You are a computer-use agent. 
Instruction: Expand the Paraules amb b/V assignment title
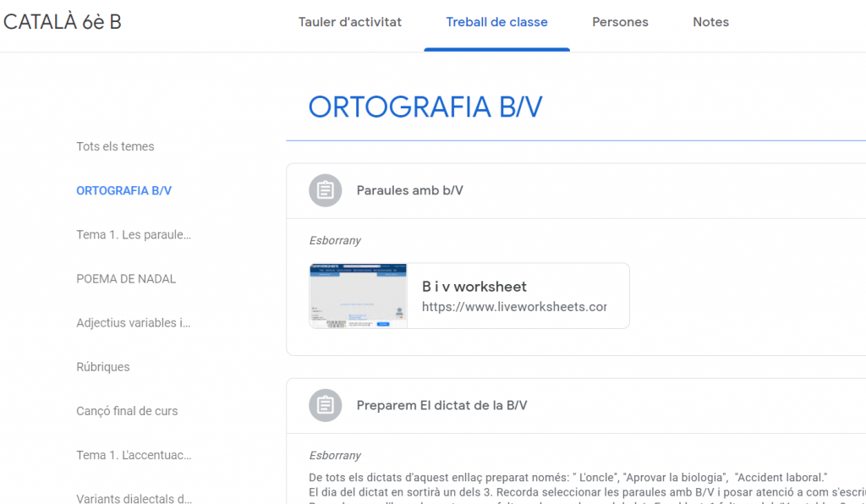tap(409, 191)
